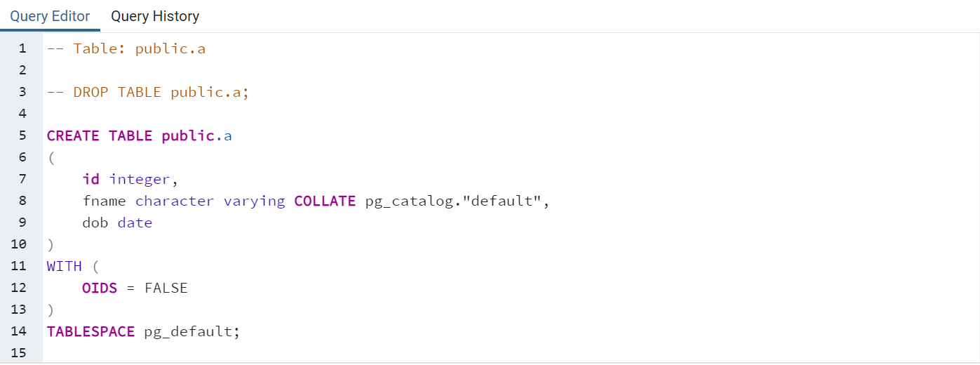Click line number 8 in the gutter
The image size is (980, 365).
click(22, 201)
